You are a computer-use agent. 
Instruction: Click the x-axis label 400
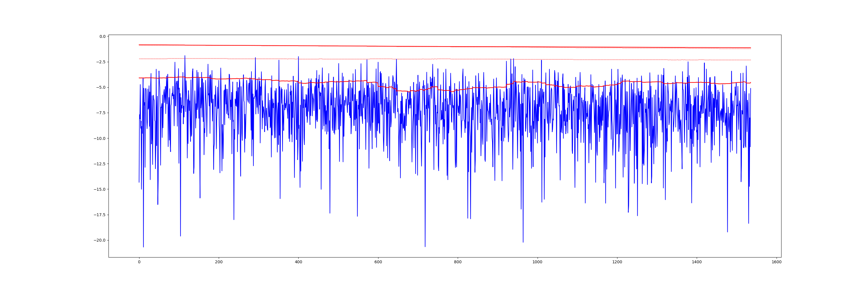point(299,262)
